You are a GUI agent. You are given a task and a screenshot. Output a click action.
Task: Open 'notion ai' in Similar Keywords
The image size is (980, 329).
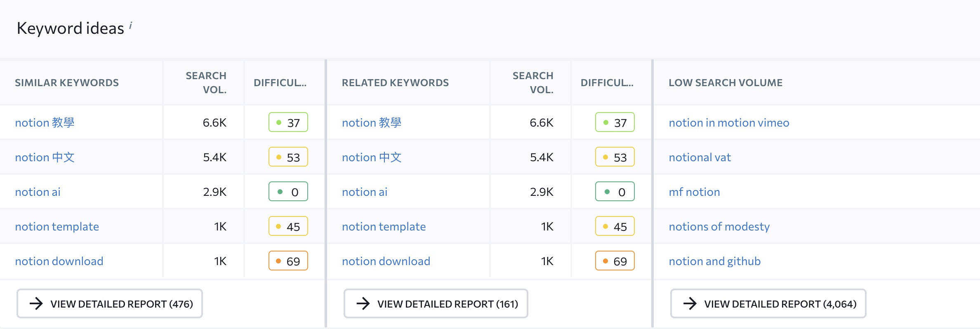(38, 192)
